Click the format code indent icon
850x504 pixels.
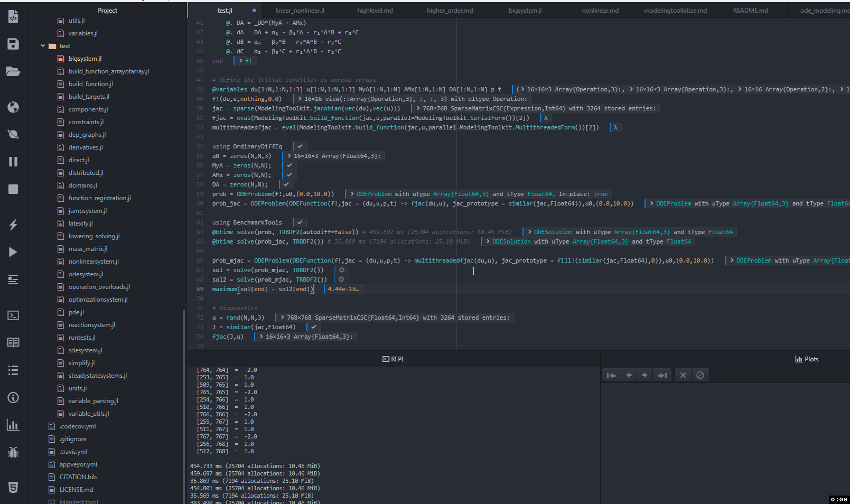pos(13,279)
